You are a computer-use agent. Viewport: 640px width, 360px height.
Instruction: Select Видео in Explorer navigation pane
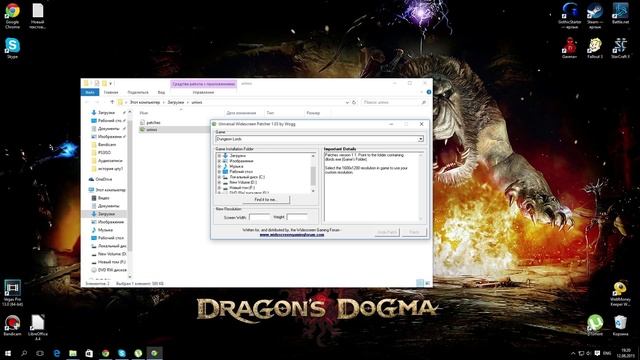(100, 198)
